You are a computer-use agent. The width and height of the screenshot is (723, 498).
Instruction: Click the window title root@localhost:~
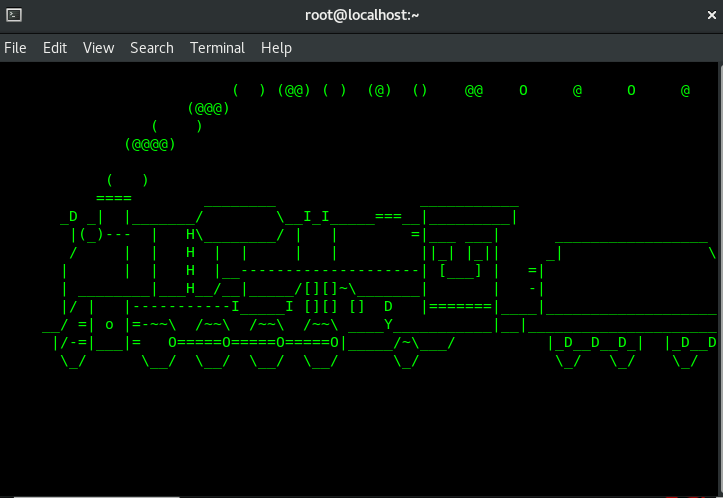coord(362,15)
